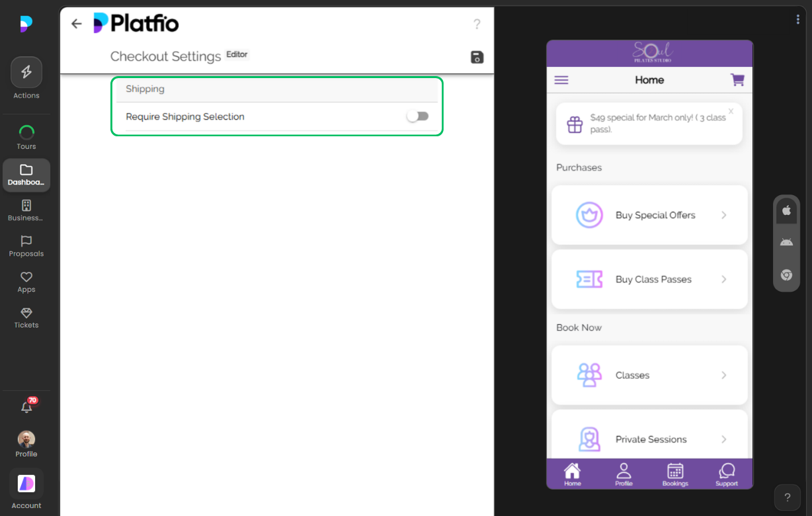Go back using the arrow in the editor

(76, 23)
